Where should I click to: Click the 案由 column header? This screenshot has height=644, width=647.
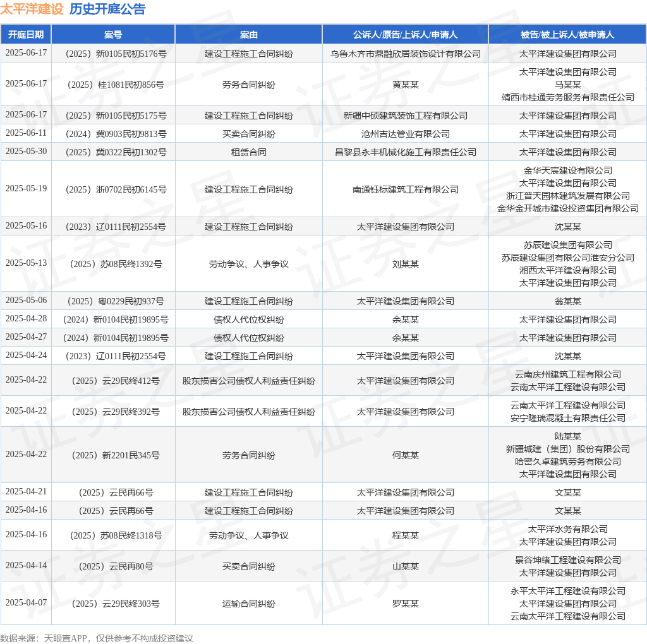coord(248,35)
